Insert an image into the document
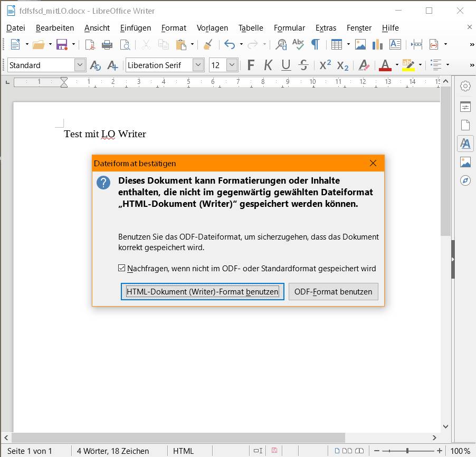 [361, 45]
